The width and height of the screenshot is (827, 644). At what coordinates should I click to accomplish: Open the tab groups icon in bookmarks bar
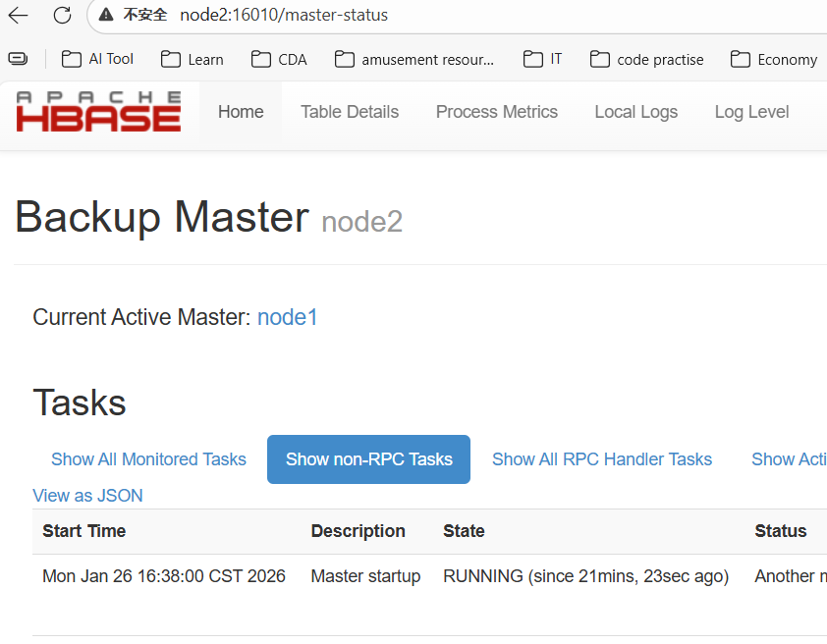point(18,59)
